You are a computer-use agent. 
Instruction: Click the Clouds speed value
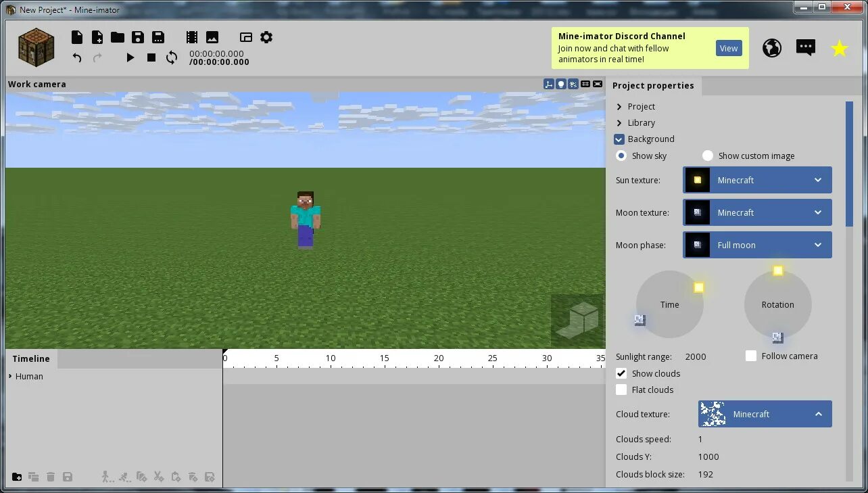pyautogui.click(x=700, y=439)
